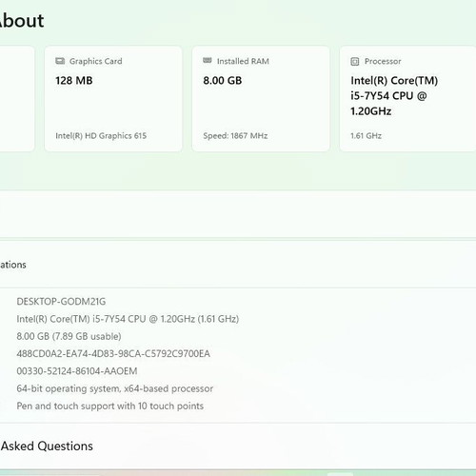Click Speed: 1867 MHz text
The height and width of the screenshot is (476, 476).
[235, 136]
